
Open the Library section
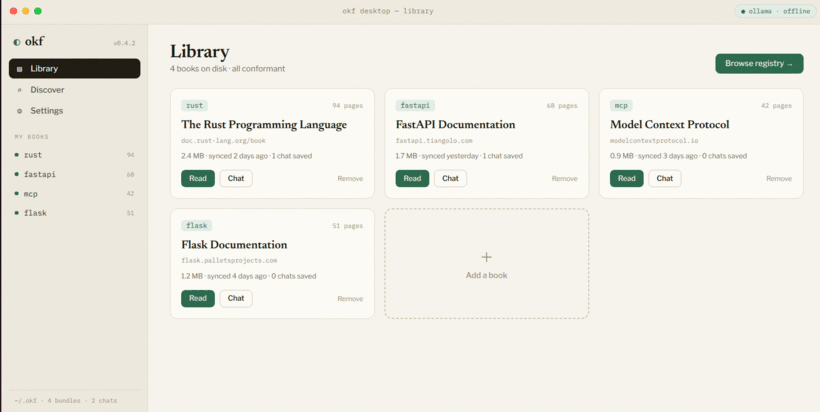[x=74, y=68]
